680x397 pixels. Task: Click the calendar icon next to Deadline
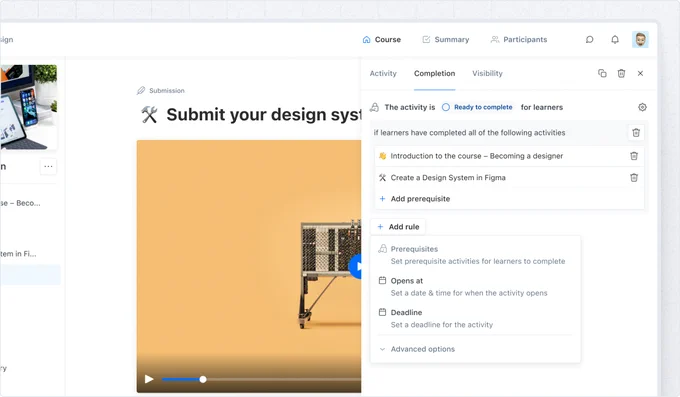pyautogui.click(x=382, y=312)
